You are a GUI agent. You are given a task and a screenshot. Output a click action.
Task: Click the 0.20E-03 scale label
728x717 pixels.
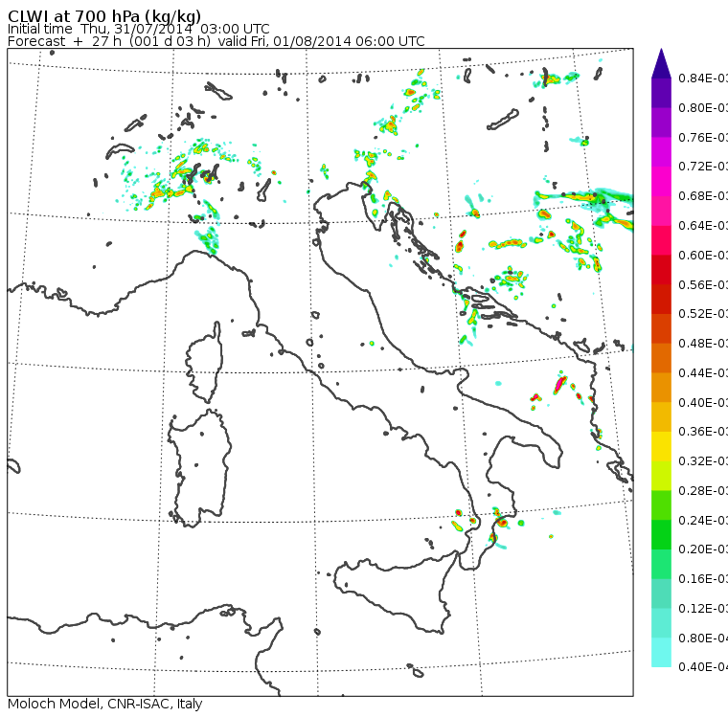(703, 549)
